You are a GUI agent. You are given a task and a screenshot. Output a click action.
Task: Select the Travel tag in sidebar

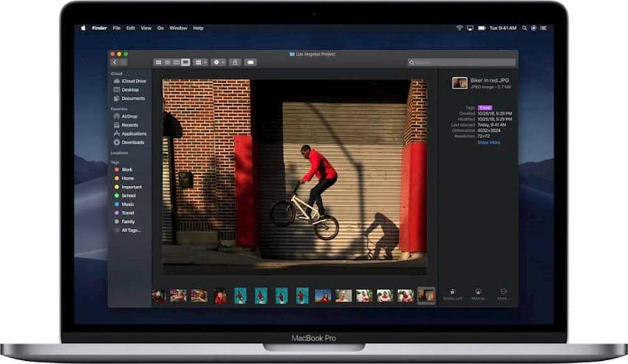point(127,213)
